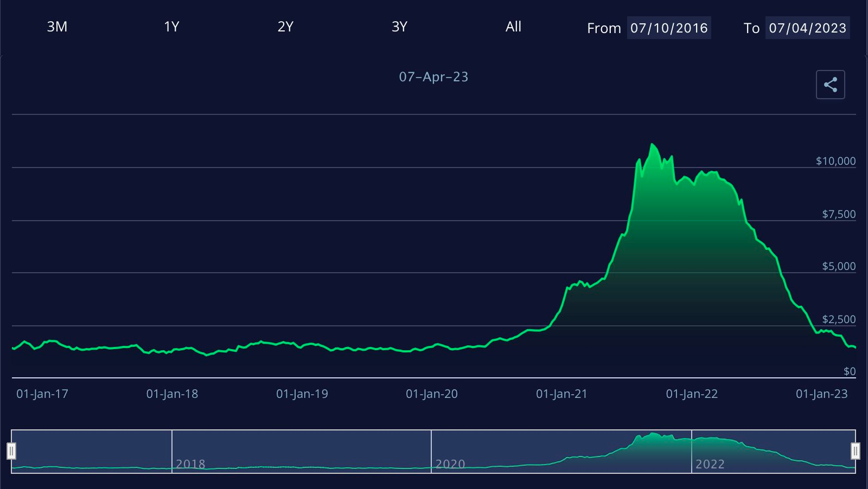Viewport: 868px width, 489px height.
Task: Switch to the 2Y range
Action: click(x=285, y=27)
